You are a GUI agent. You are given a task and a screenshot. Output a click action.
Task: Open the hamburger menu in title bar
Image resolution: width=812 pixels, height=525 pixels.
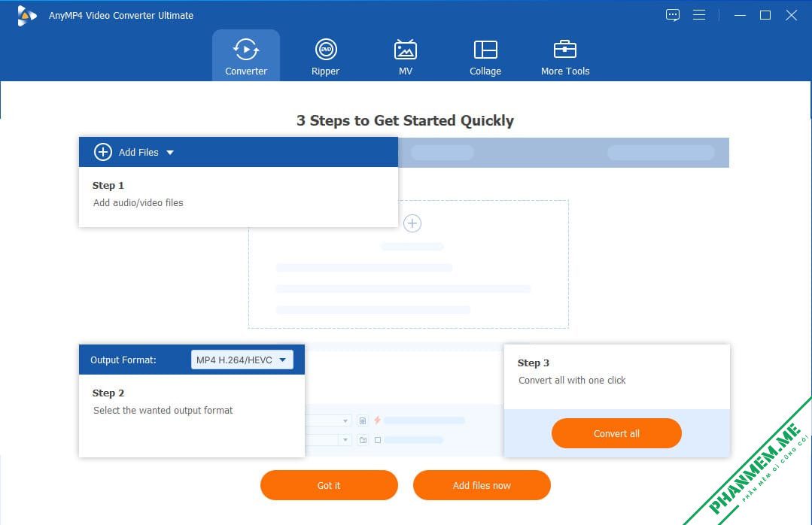699,15
